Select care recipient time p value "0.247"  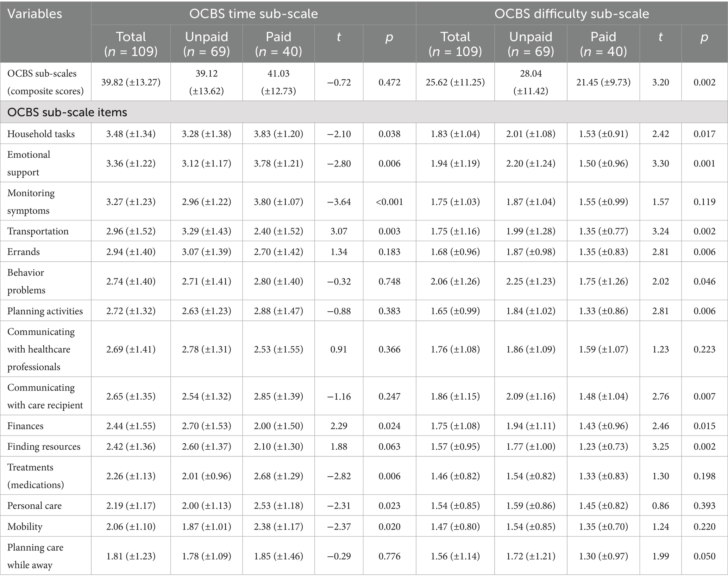coord(389,396)
